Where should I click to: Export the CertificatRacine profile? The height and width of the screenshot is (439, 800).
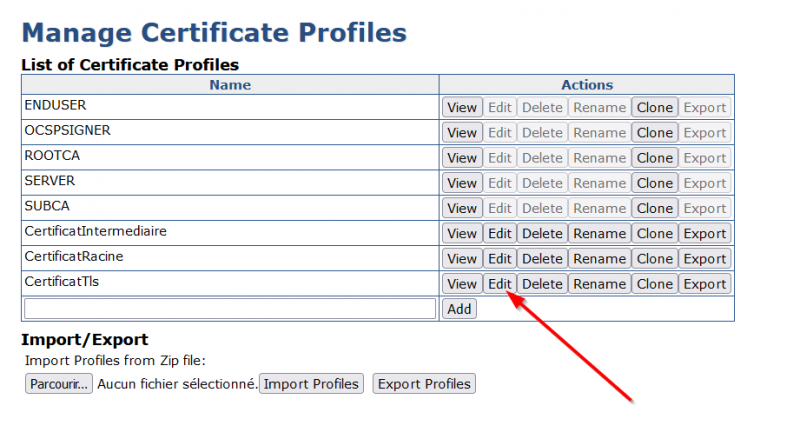[704, 259]
